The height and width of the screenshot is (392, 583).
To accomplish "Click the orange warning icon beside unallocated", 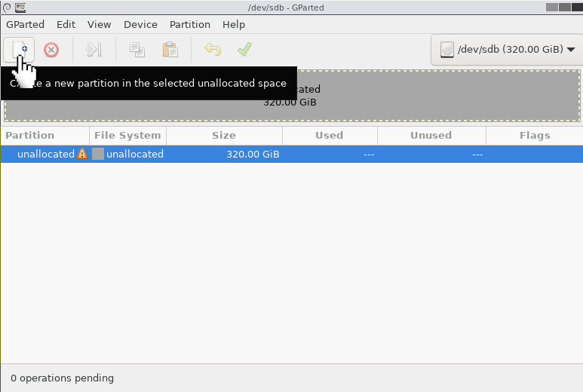I will 82,154.
